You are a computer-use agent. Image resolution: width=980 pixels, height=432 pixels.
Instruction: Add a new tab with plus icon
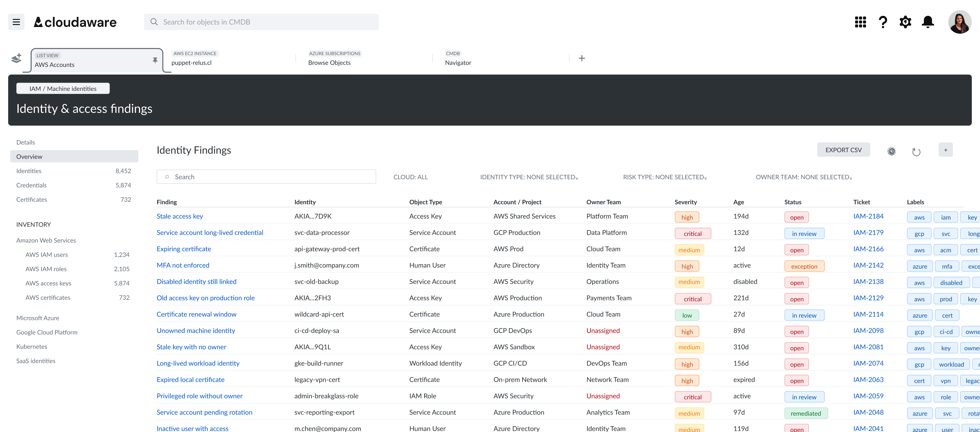tap(582, 58)
